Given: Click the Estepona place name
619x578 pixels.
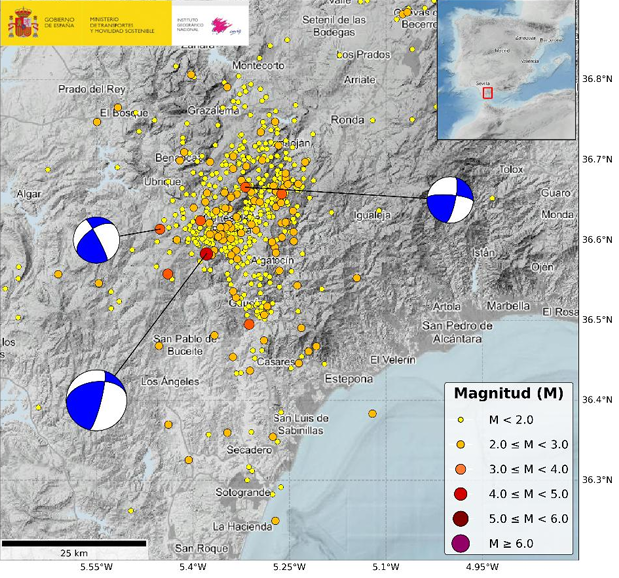Looking at the screenshot, I should click(351, 379).
